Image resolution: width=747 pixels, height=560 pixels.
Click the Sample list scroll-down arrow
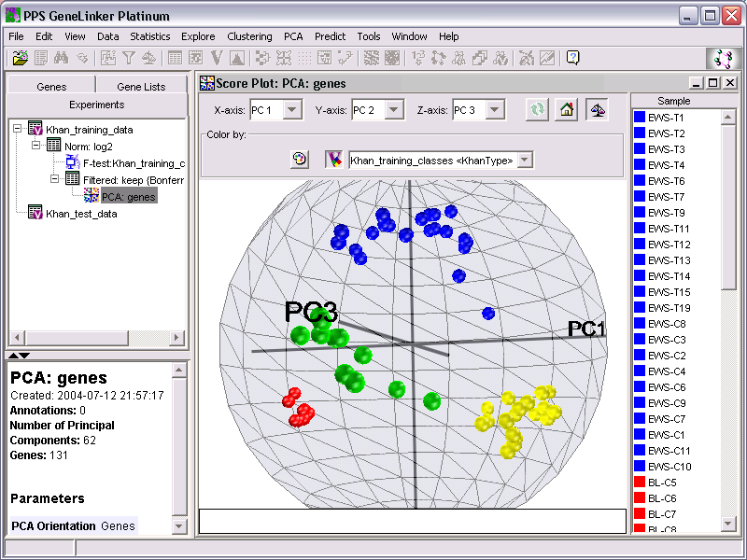pyautogui.click(x=728, y=524)
